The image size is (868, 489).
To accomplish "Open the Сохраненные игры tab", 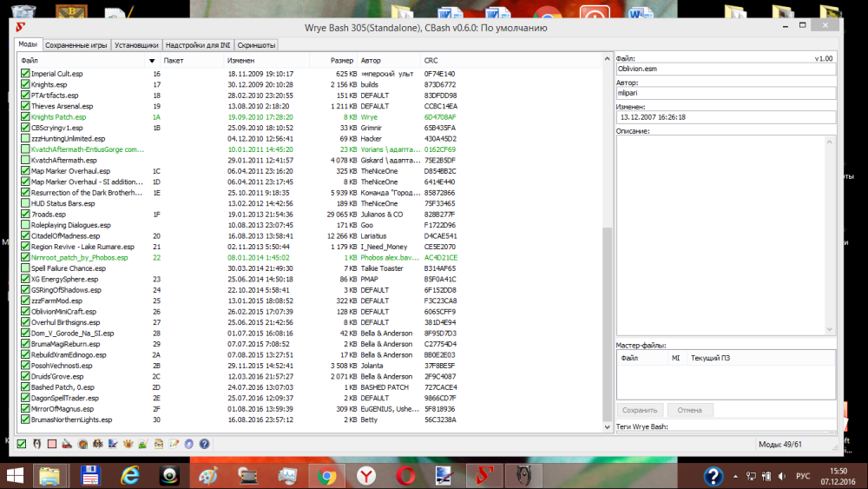I will pyautogui.click(x=76, y=45).
